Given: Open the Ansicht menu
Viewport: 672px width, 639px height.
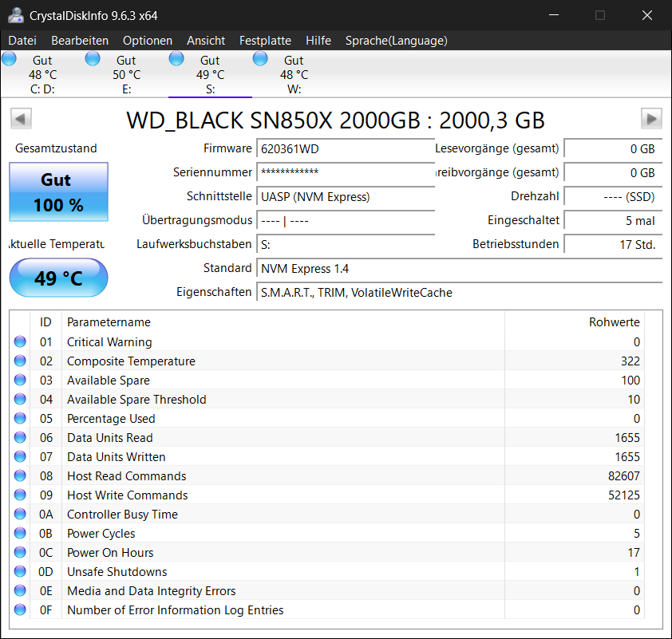Looking at the screenshot, I should [206, 41].
